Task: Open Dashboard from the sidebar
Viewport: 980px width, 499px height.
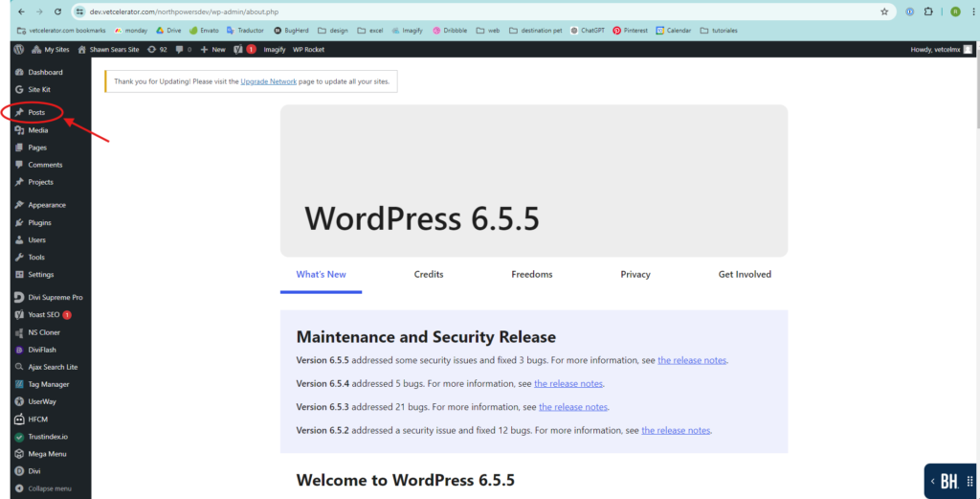Action: tap(45, 72)
